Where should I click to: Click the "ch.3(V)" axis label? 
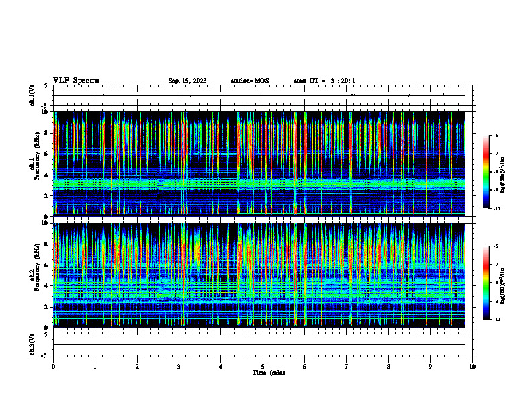click(32, 345)
